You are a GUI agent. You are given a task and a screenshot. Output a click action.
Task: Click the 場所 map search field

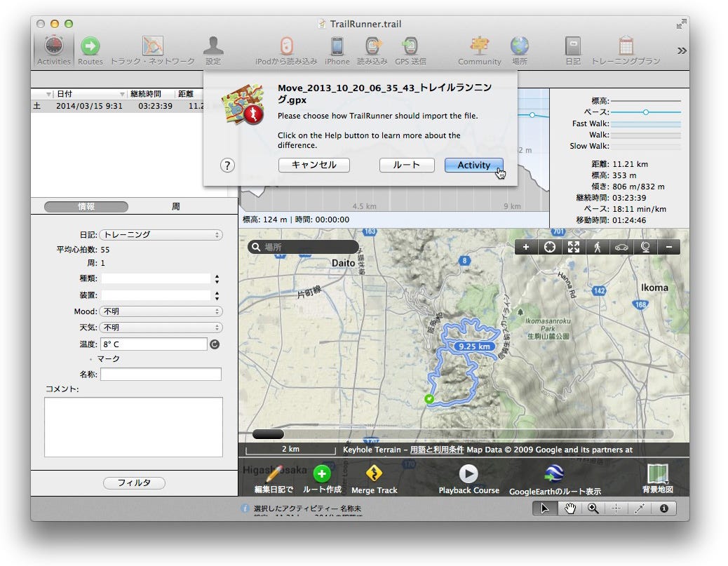[304, 247]
